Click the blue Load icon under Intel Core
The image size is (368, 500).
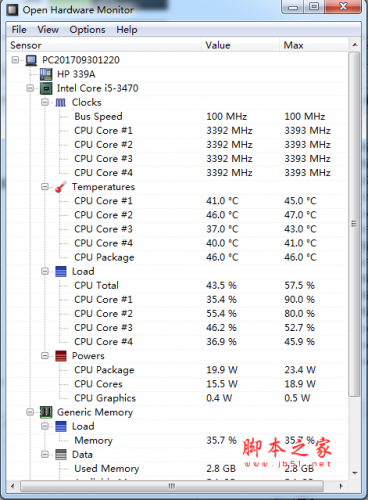(61, 272)
